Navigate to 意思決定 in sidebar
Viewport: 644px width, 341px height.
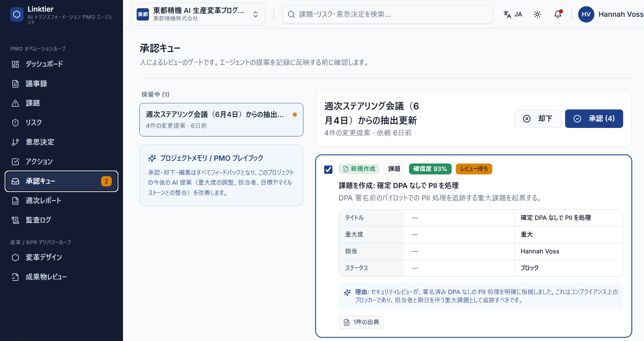pyautogui.click(x=61, y=142)
